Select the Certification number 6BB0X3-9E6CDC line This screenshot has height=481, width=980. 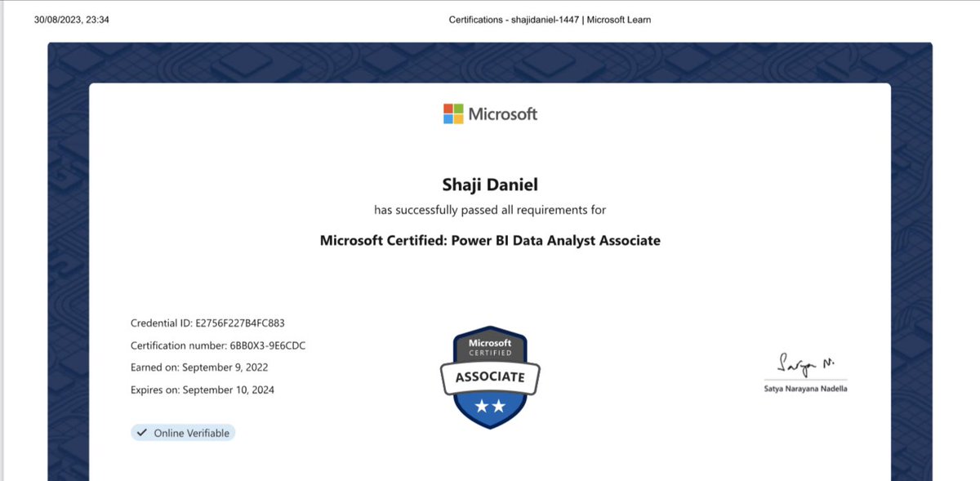point(218,345)
